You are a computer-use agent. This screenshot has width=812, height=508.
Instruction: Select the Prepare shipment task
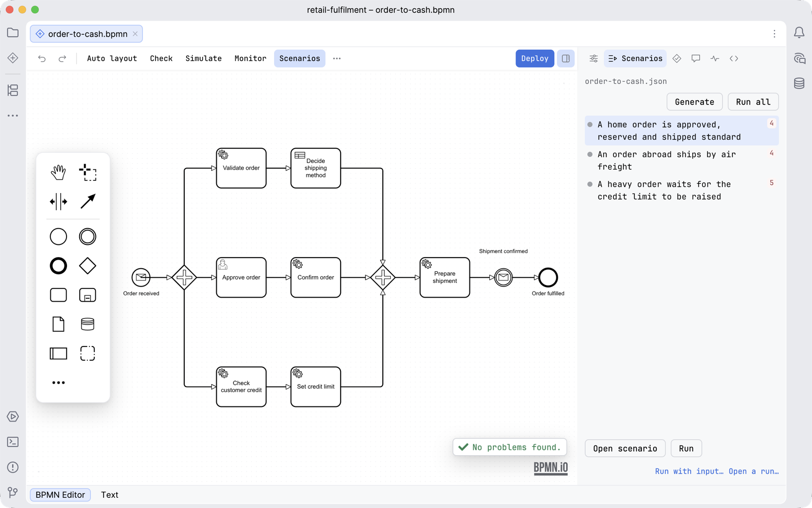pyautogui.click(x=445, y=277)
